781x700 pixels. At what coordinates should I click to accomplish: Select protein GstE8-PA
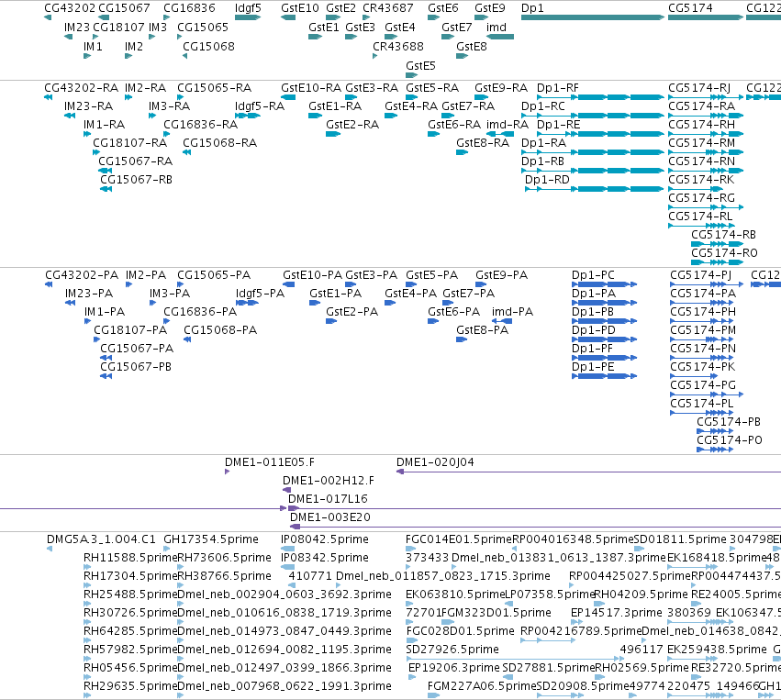482,329
